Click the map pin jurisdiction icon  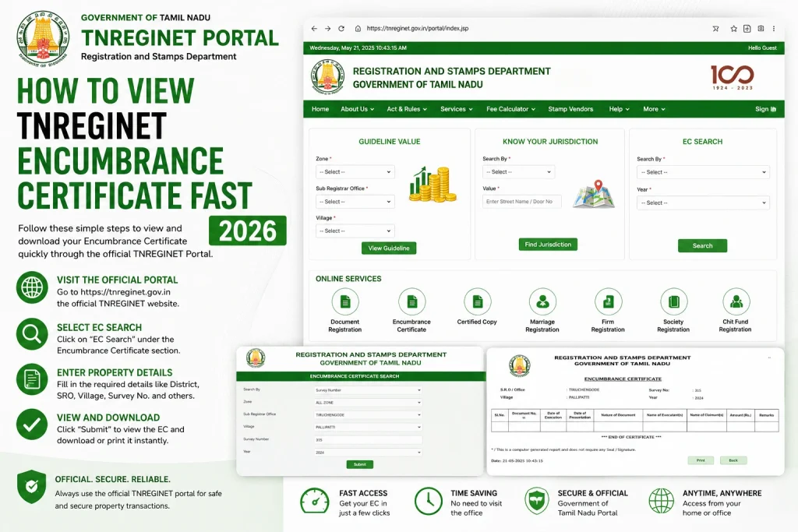(594, 194)
